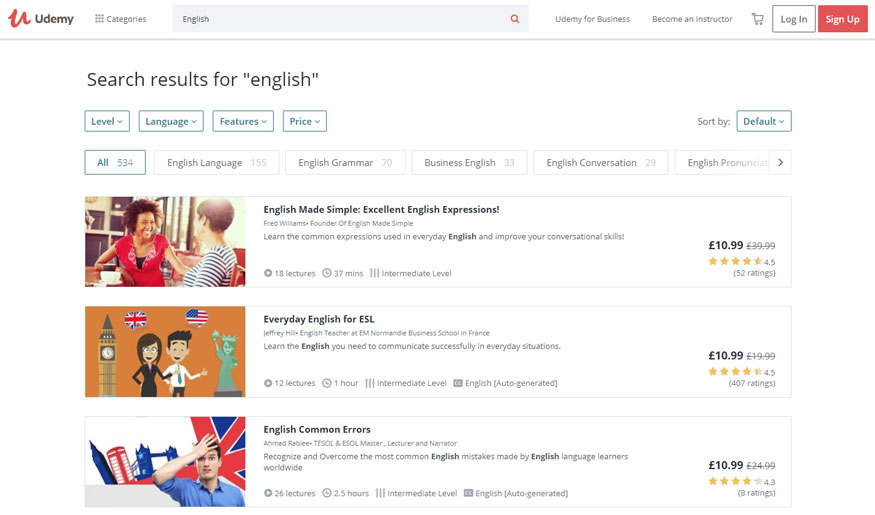Click the price £10.99 £39.99
Image resolution: width=875 pixels, height=515 pixels.
pyautogui.click(x=742, y=246)
